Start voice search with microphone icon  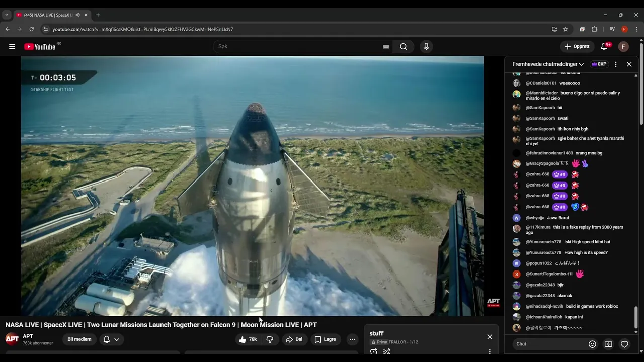[426, 47]
